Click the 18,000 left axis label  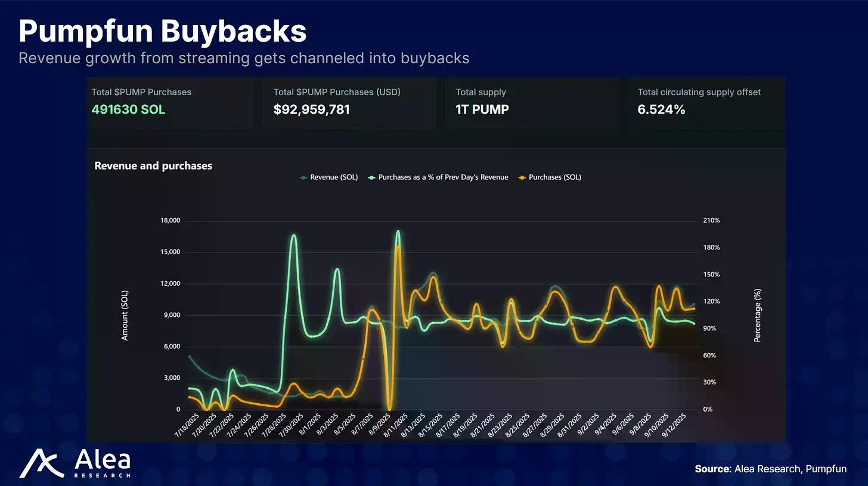(170, 221)
